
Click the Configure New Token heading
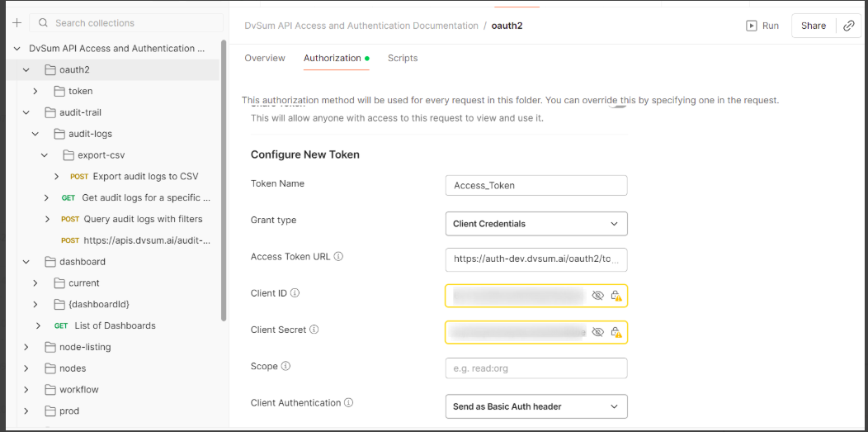[305, 154]
